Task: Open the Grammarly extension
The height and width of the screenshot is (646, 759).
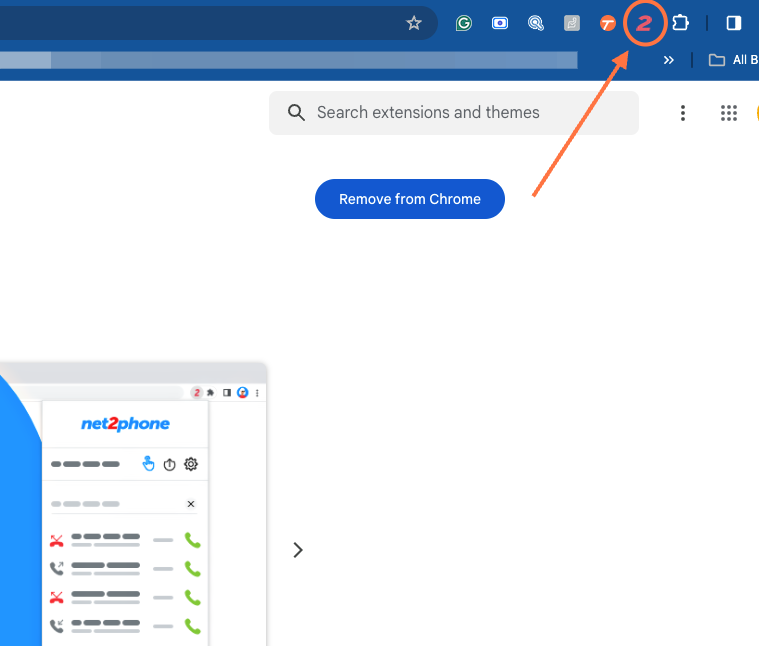Action: 464,23
